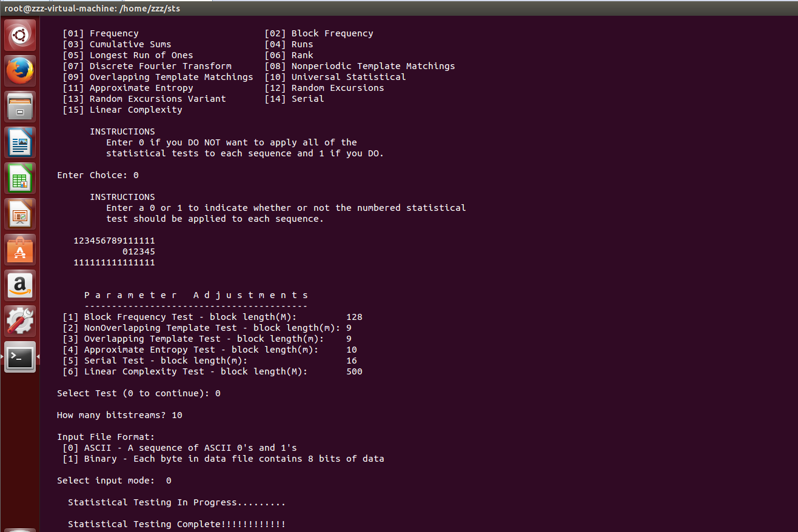Launch LibreOffice Writer from the dock
Viewport: 798px width, 532px height.
click(20, 142)
